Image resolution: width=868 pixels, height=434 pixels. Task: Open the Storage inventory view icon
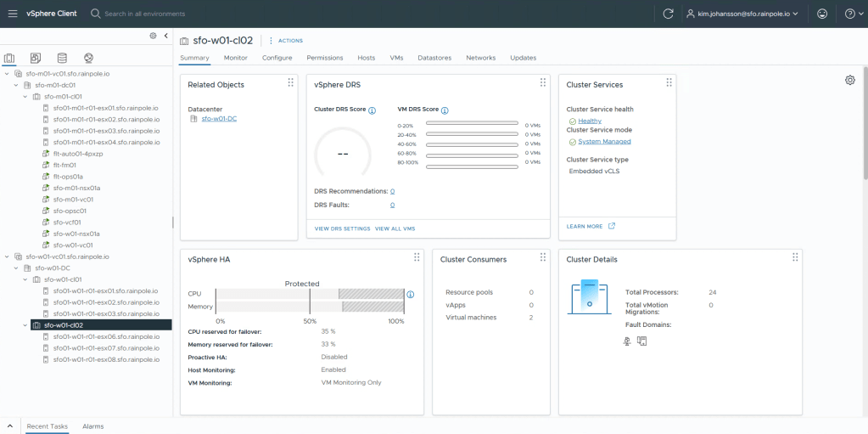click(62, 59)
